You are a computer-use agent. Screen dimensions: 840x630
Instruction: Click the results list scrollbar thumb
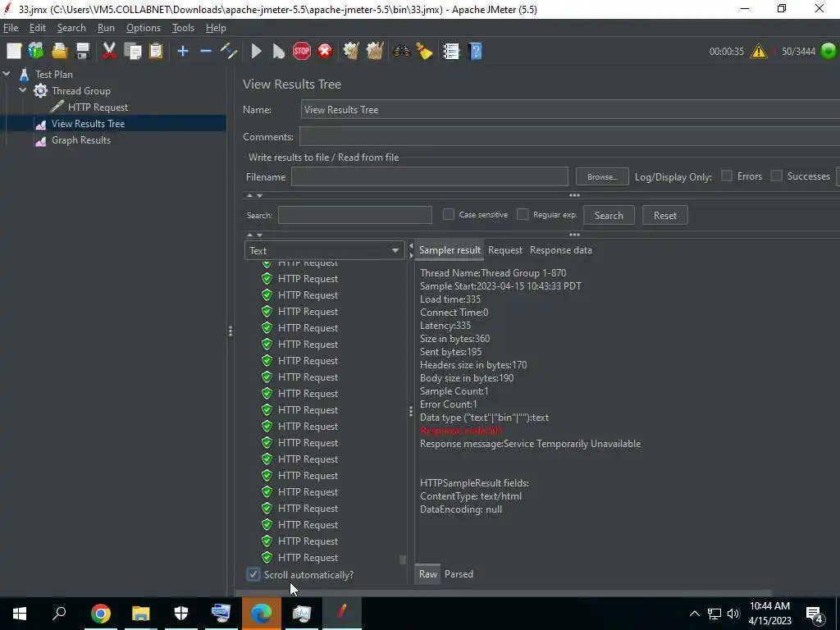403,559
